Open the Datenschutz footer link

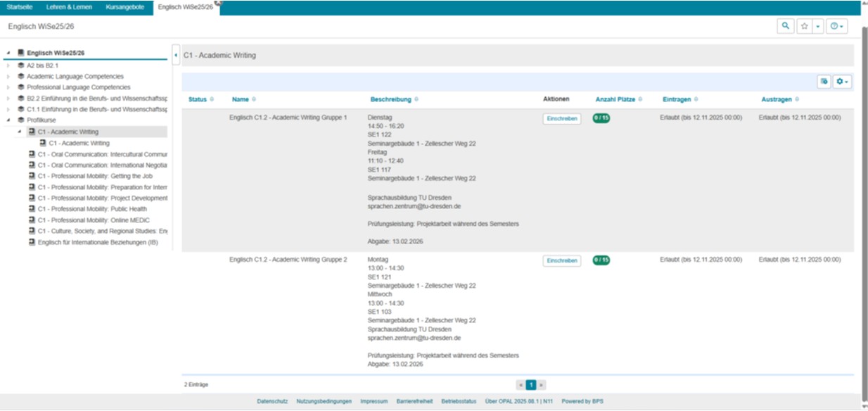(272, 401)
